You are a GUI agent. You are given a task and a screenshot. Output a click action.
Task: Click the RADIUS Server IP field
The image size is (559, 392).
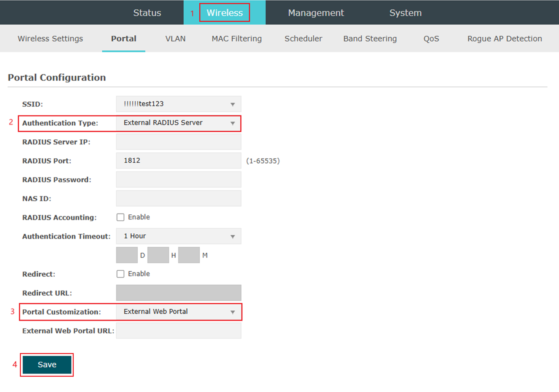tap(178, 142)
